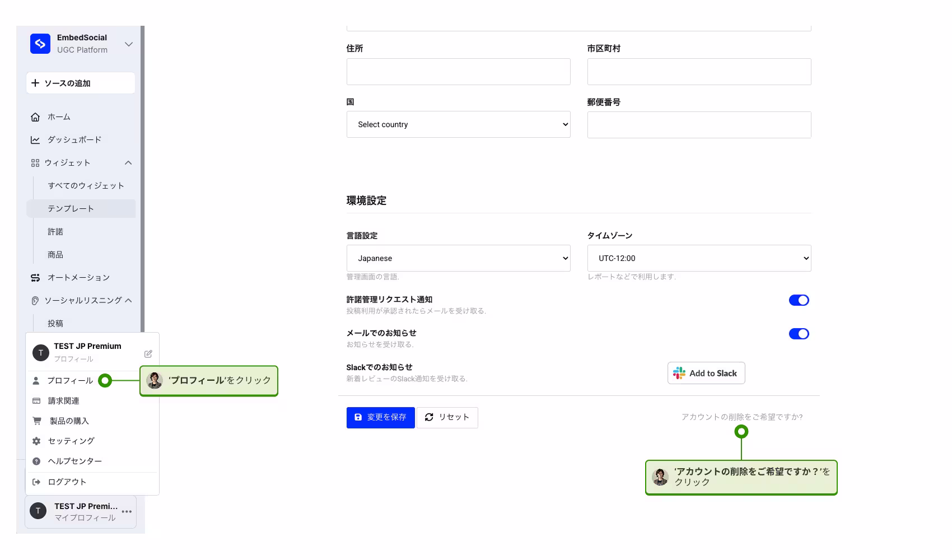Click the EmbedSocial logo icon
Screen dimensions: 952x560
40,44
